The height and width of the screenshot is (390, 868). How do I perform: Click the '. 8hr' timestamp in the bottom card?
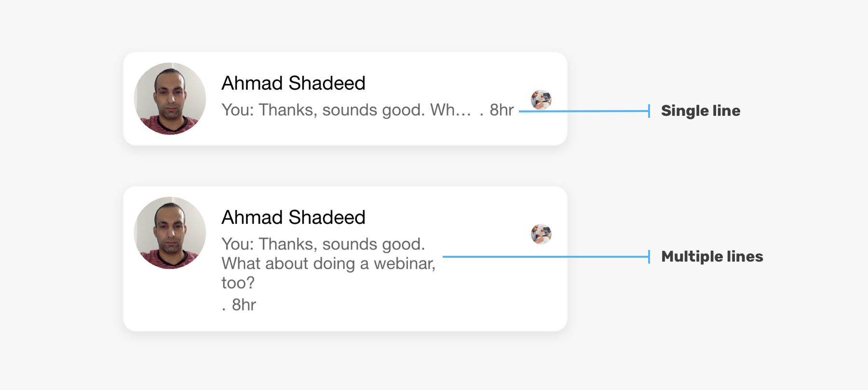[x=239, y=305]
